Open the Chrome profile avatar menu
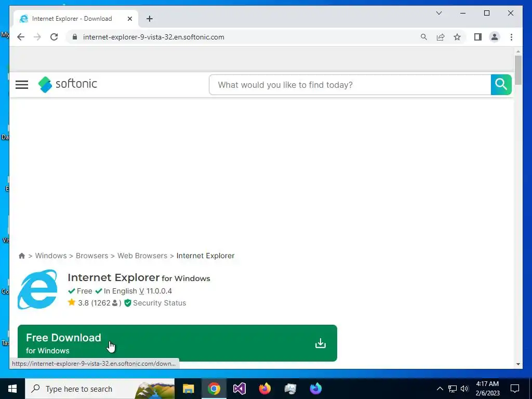 point(495,37)
